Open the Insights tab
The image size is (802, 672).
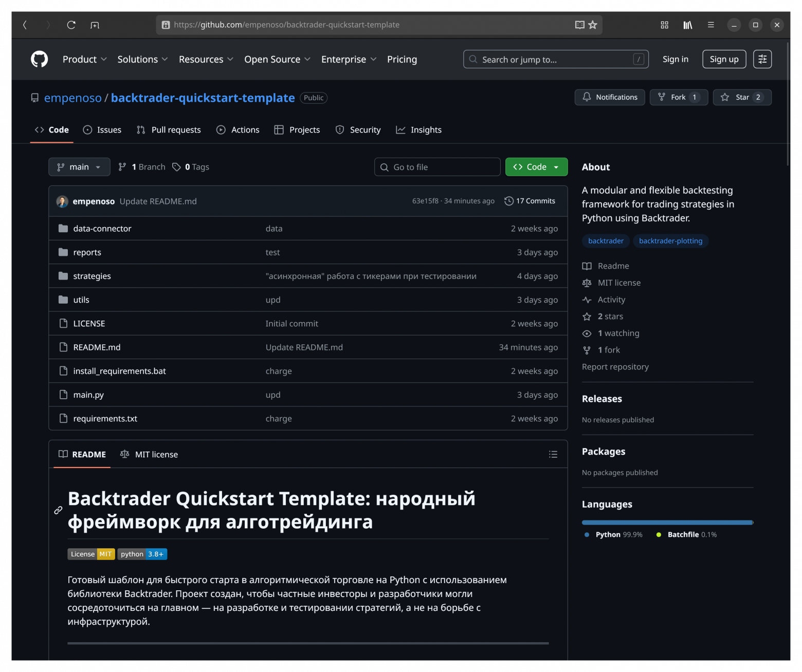[419, 130]
